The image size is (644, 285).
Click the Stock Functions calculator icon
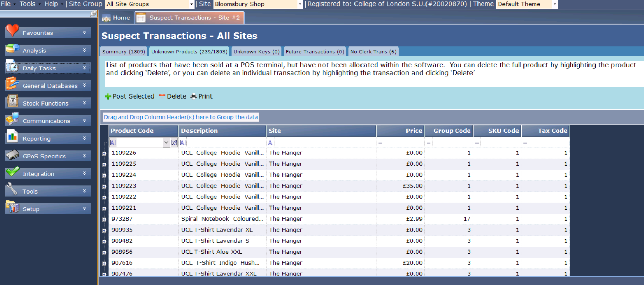click(x=12, y=101)
